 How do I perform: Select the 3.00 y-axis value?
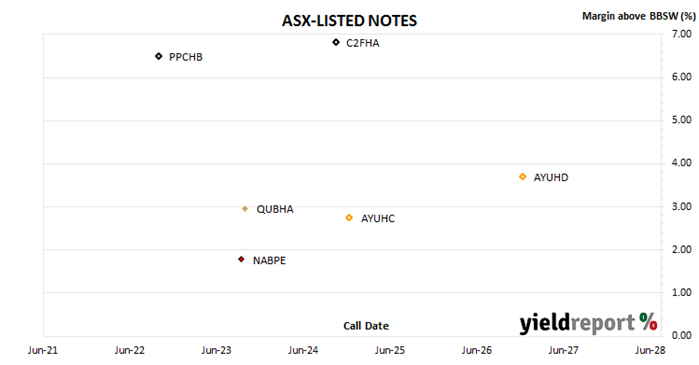point(682,207)
